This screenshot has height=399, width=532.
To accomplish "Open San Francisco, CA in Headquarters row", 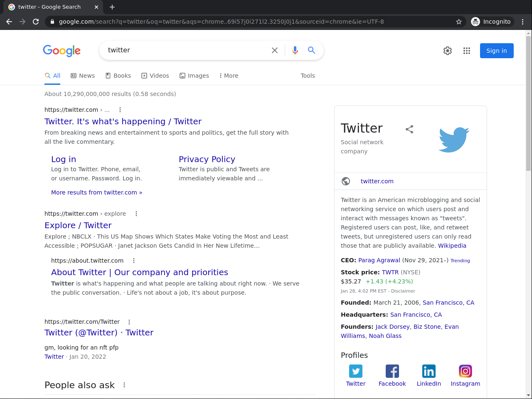I will 416,315.
